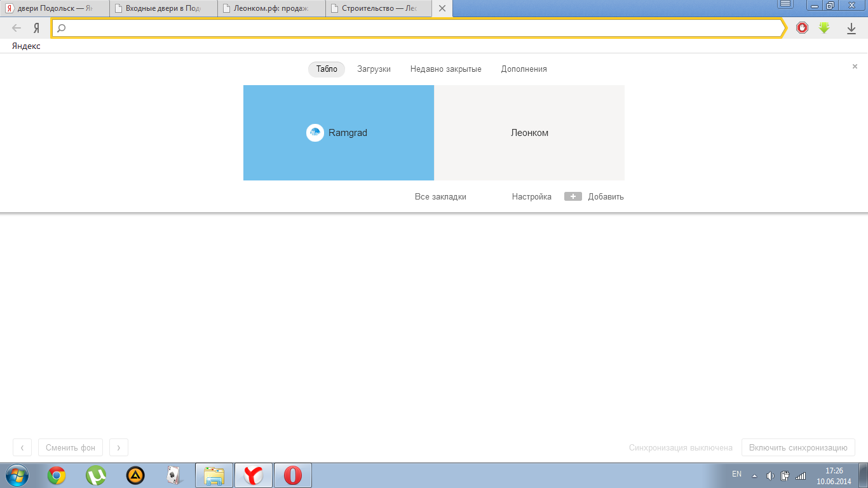The image size is (868, 488).
Task: Click the Добавить label
Action: pos(606,197)
